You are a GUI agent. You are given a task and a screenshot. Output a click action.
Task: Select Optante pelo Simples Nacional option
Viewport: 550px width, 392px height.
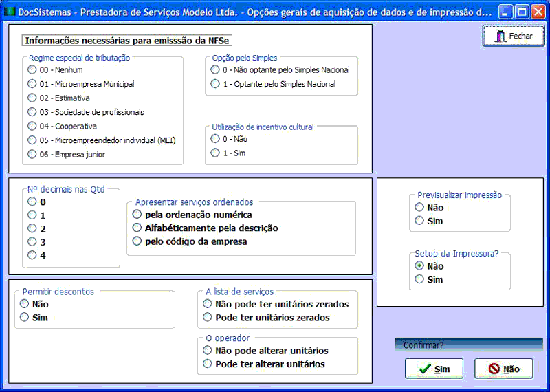216,84
